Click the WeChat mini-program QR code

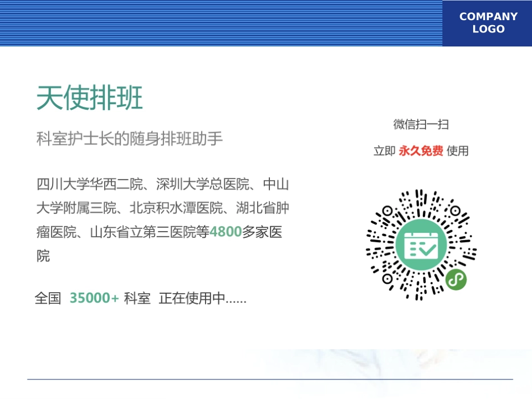(x=421, y=245)
